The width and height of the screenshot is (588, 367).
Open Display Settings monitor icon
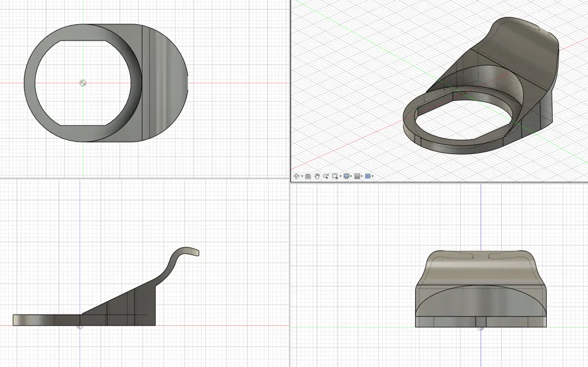(x=346, y=176)
